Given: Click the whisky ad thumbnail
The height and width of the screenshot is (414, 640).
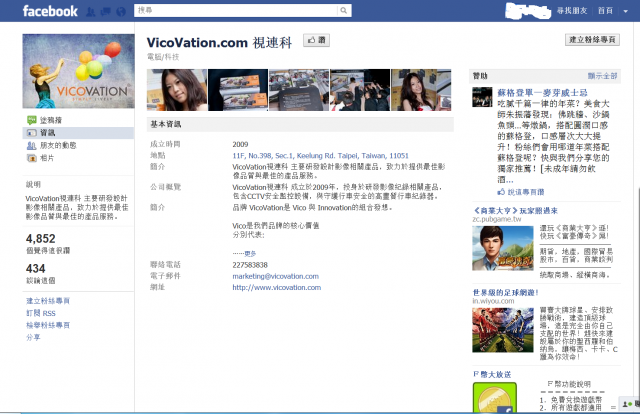Looking at the screenshot, I should 482,97.
